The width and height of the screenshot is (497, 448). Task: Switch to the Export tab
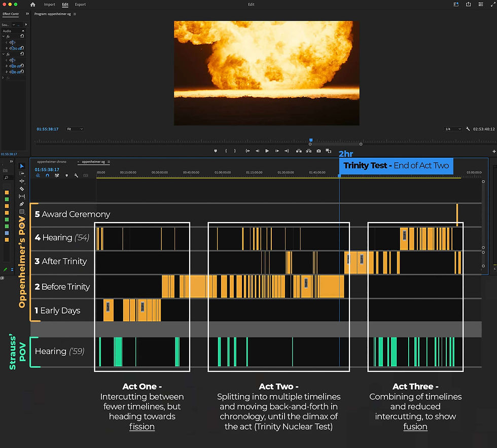(80, 5)
